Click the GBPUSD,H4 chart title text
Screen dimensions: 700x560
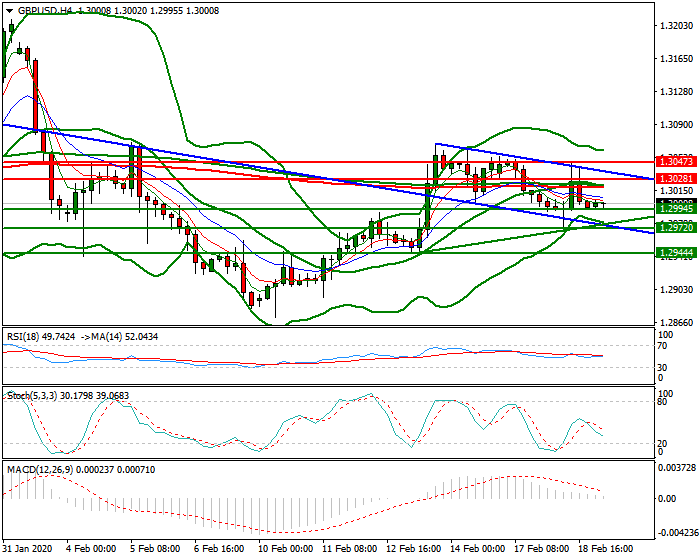click(47, 11)
